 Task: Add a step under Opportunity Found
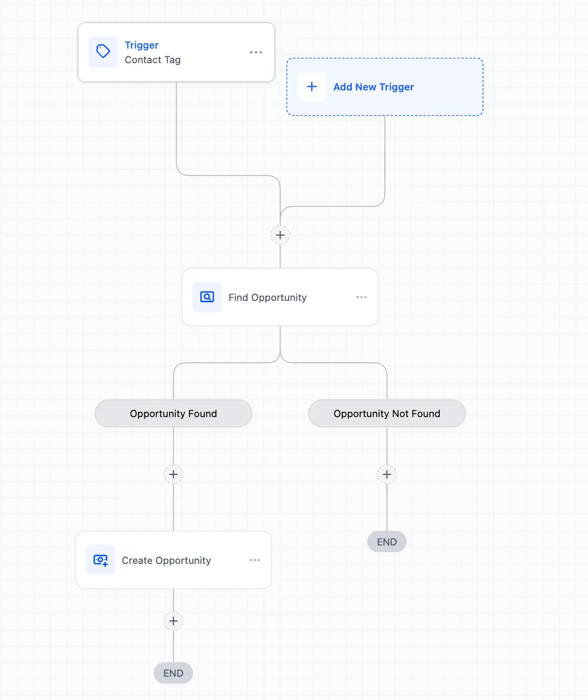click(173, 474)
